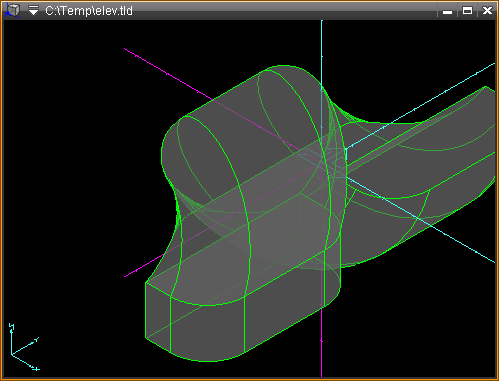Image resolution: width=499 pixels, height=381 pixels.
Task: Click the X axis tip of the coordinate triad
Action: tap(36, 369)
